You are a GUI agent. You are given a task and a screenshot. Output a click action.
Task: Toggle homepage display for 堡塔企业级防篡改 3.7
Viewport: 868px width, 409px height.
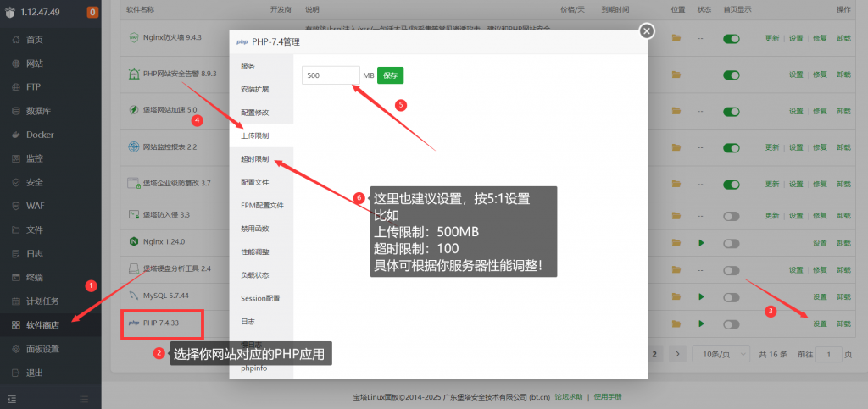click(x=732, y=184)
